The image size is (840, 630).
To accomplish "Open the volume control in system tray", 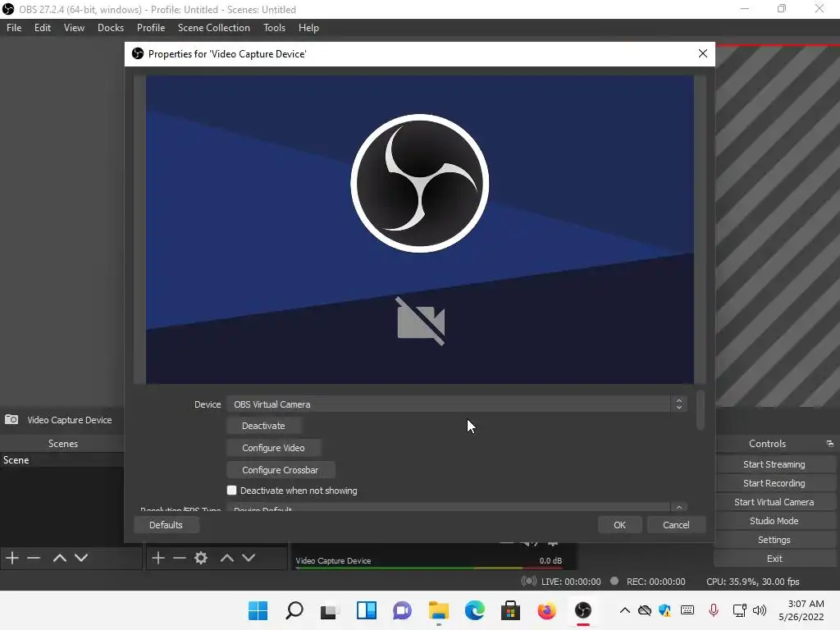I will pos(760,610).
